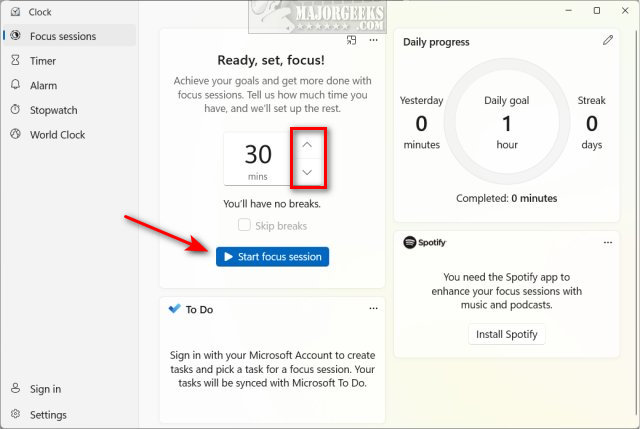The image size is (640, 429).
Task: Click the Settings gear icon
Action: [15, 414]
